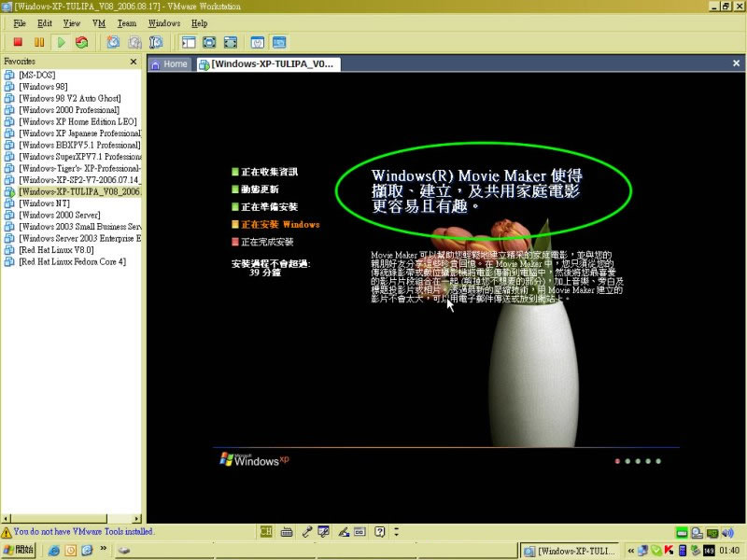Screen dimensions: 747x560
Task: Click the language bar help question icon
Action: pyautogui.click(x=380, y=532)
